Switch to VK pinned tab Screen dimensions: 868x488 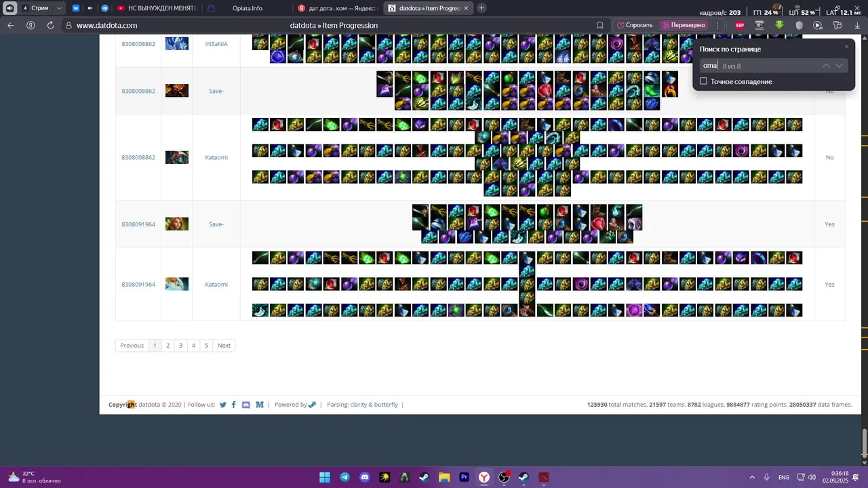(x=75, y=8)
